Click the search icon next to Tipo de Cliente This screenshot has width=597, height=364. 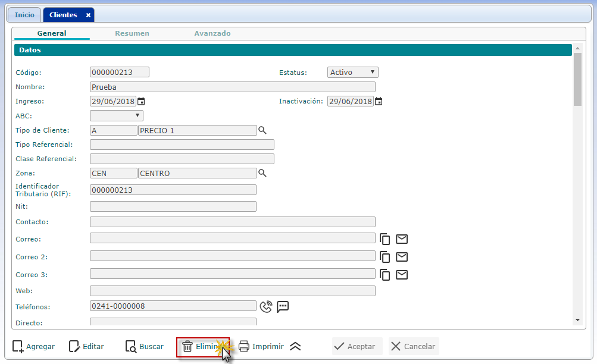[262, 130]
